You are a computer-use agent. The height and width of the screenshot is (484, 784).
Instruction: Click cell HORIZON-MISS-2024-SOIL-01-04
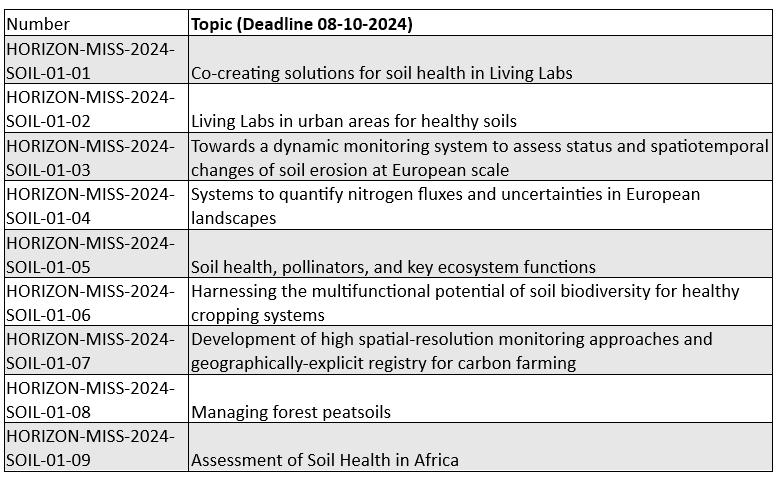96,205
